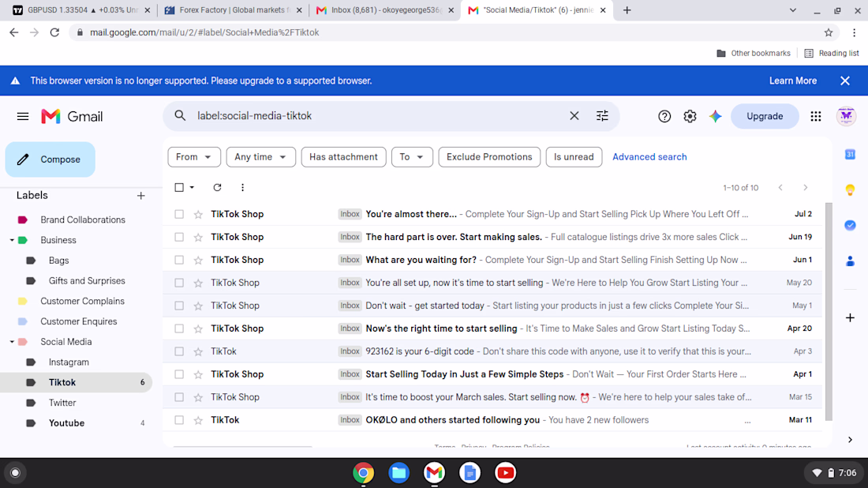868x488 pixels.
Task: Open the account profile avatar
Action: [846, 116]
